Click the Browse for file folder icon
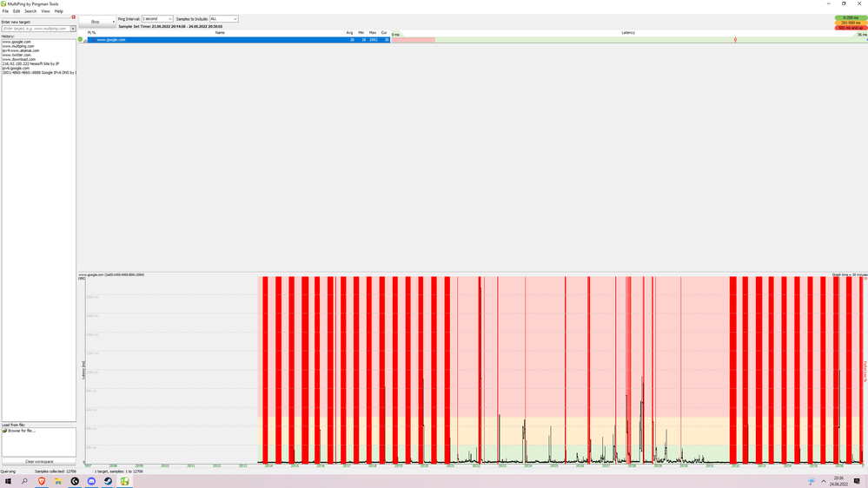868x488 pixels. pyautogui.click(x=5, y=431)
